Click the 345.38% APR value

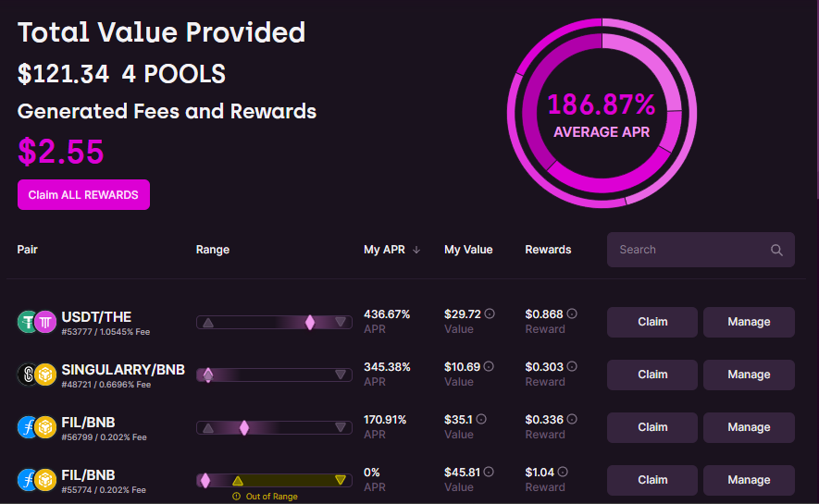click(387, 367)
